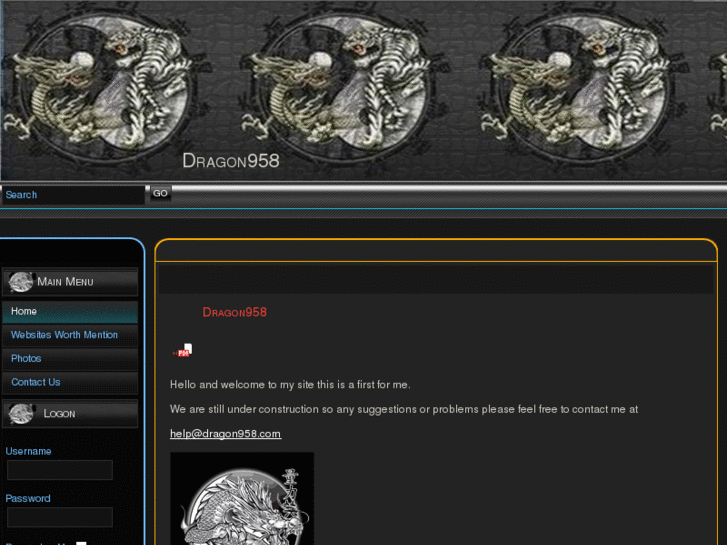Focus the Search input field
Screen dimensions: 727x545
click(73, 195)
